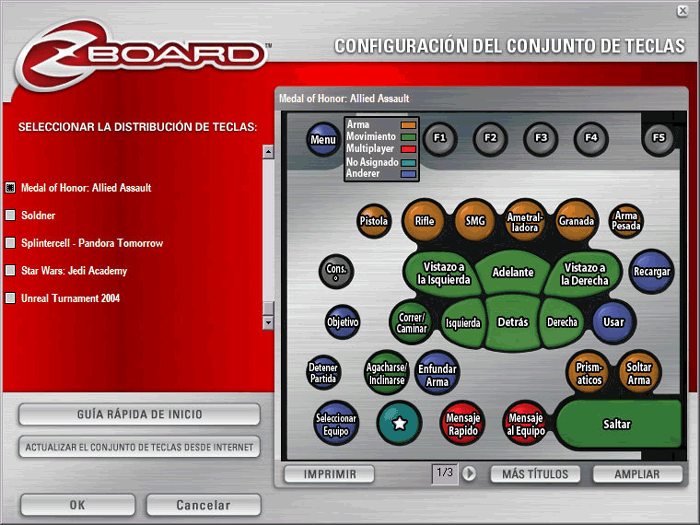This screenshot has height=525, width=700.
Task: Open the Guía Rápida de Inicio
Action: [139, 414]
